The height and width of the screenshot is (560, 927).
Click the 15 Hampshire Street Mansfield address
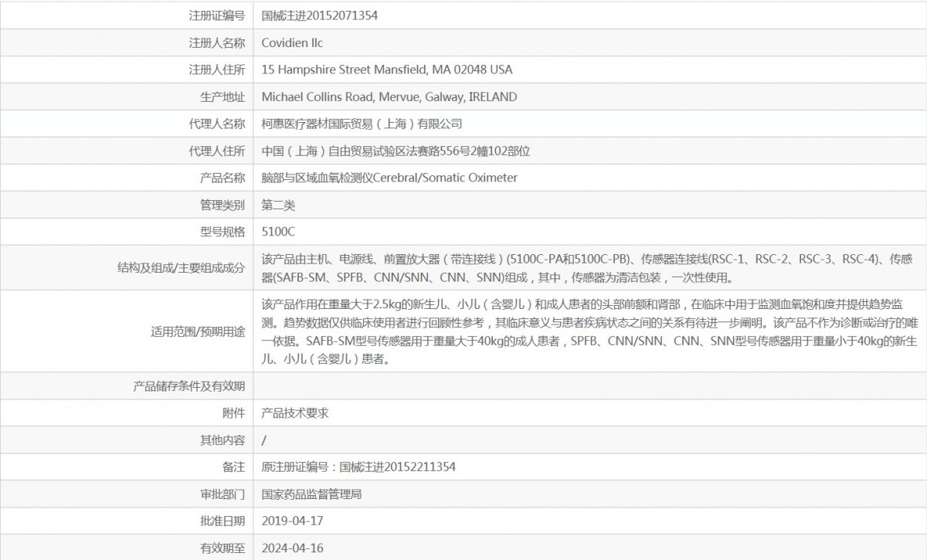tap(387, 70)
